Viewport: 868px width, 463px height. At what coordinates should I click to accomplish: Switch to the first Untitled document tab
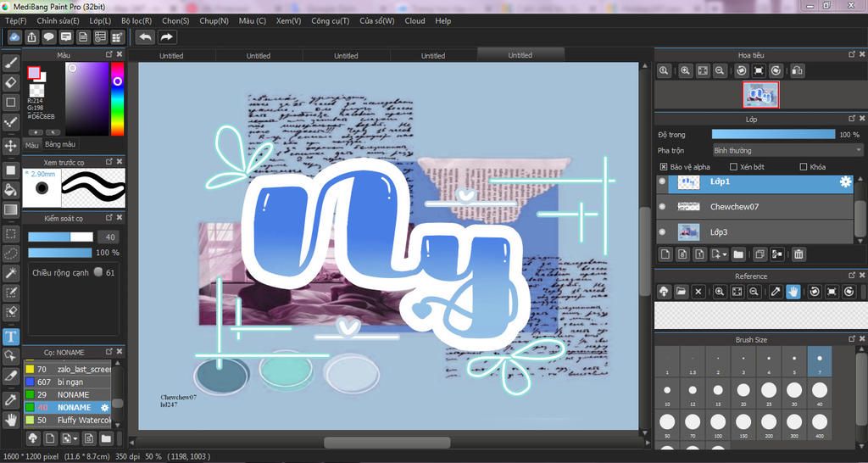coord(171,55)
